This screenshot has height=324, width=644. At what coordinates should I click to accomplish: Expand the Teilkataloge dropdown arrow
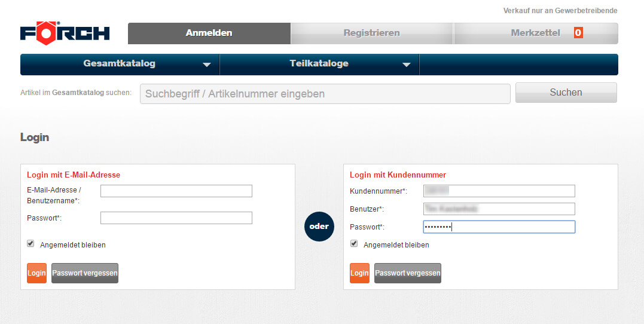point(407,65)
